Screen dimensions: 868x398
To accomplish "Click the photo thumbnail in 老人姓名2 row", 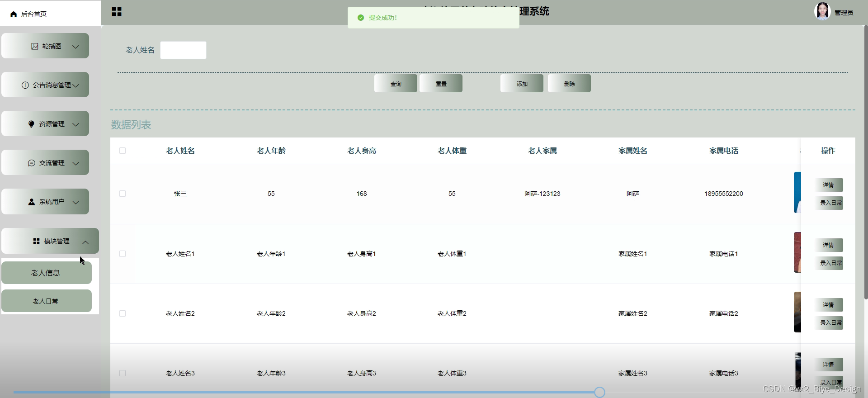I will pyautogui.click(x=797, y=312).
